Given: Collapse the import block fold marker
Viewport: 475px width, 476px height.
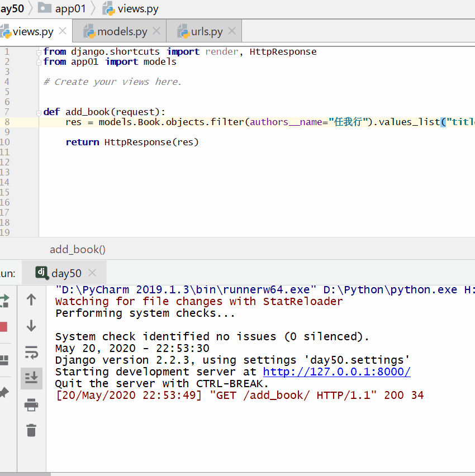Looking at the screenshot, I should [39, 52].
